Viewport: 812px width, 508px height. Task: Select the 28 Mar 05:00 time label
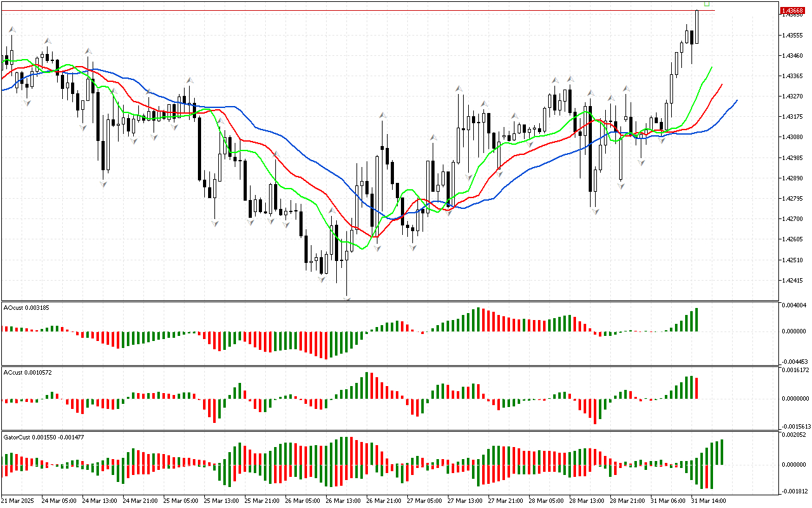tap(546, 500)
